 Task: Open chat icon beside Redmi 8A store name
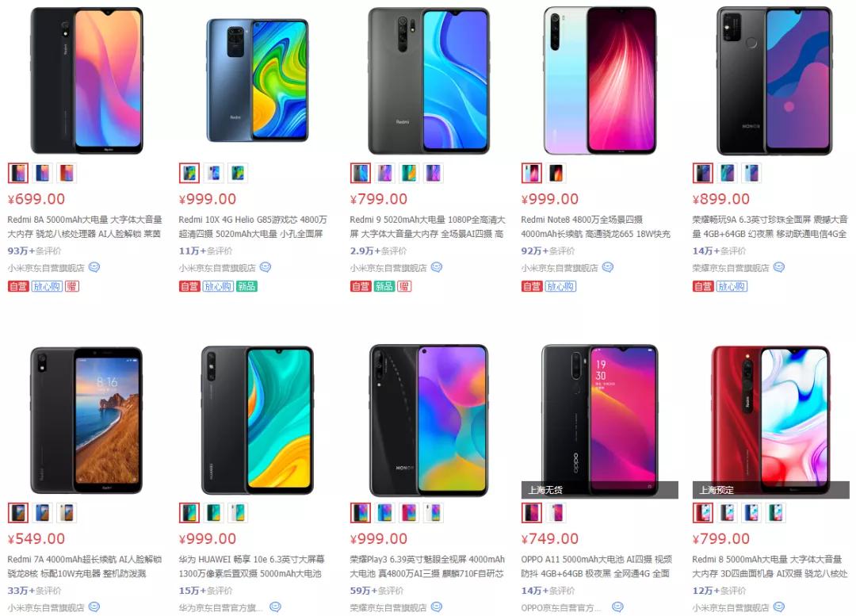coord(94,268)
